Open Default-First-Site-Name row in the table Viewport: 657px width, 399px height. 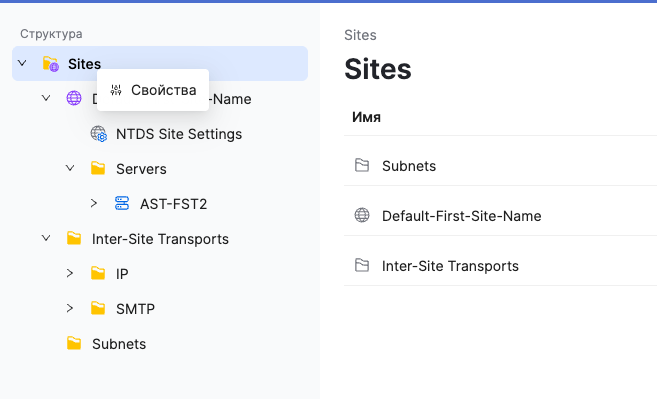tap(500, 216)
